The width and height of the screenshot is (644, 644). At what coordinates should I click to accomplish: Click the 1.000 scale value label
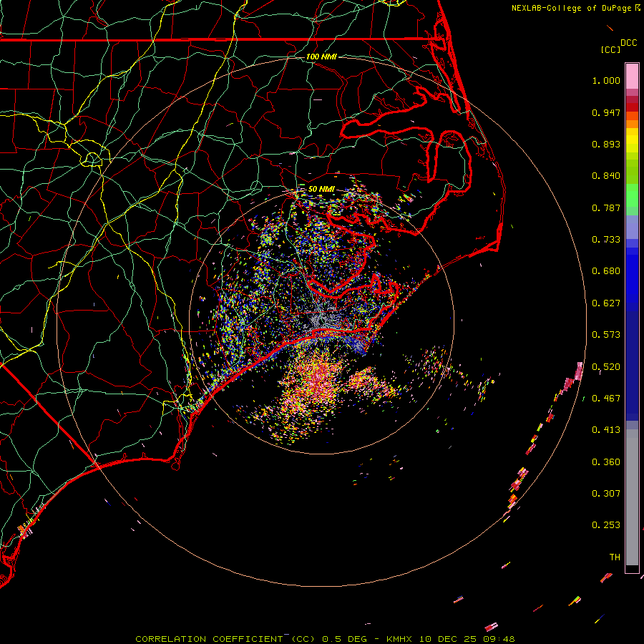pos(605,81)
